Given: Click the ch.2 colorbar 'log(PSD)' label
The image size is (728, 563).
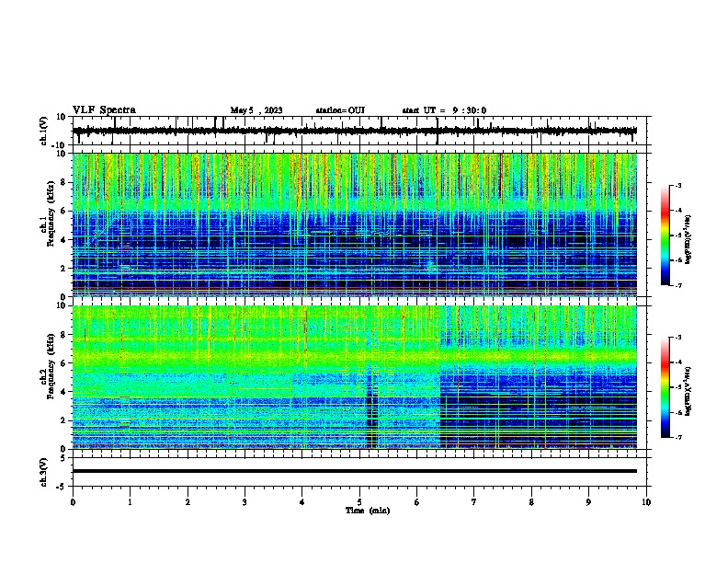Looking at the screenshot, I should tap(688, 391).
